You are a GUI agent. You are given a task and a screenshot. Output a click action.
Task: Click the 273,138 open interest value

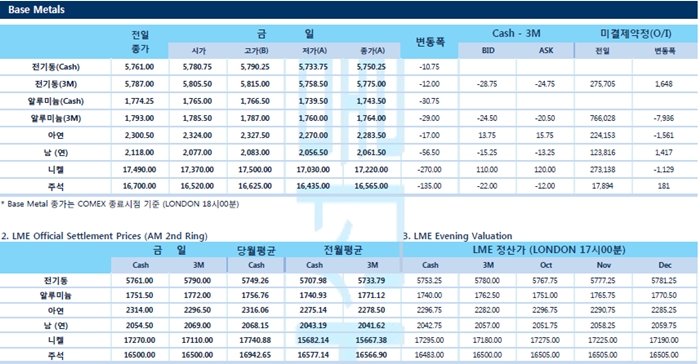603,170
